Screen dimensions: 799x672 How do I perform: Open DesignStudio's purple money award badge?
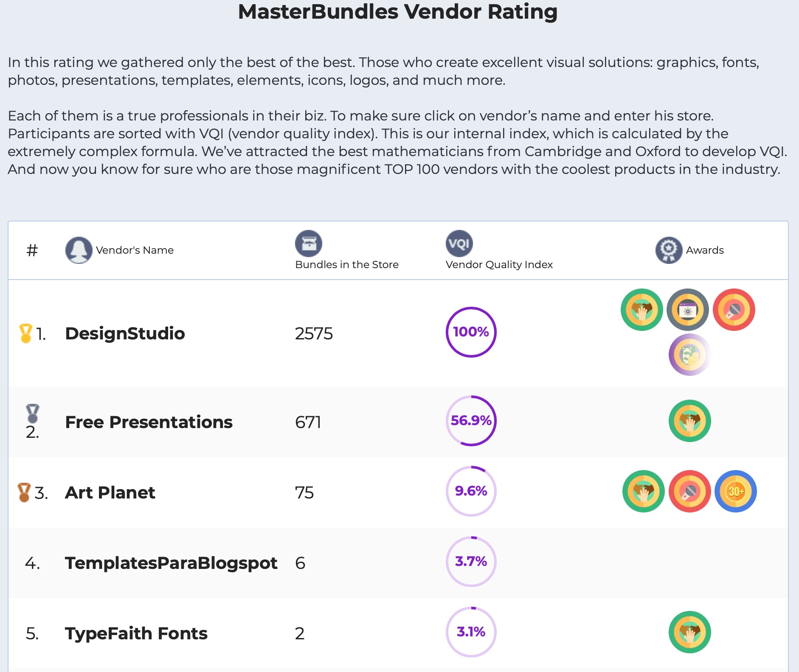tap(690, 356)
